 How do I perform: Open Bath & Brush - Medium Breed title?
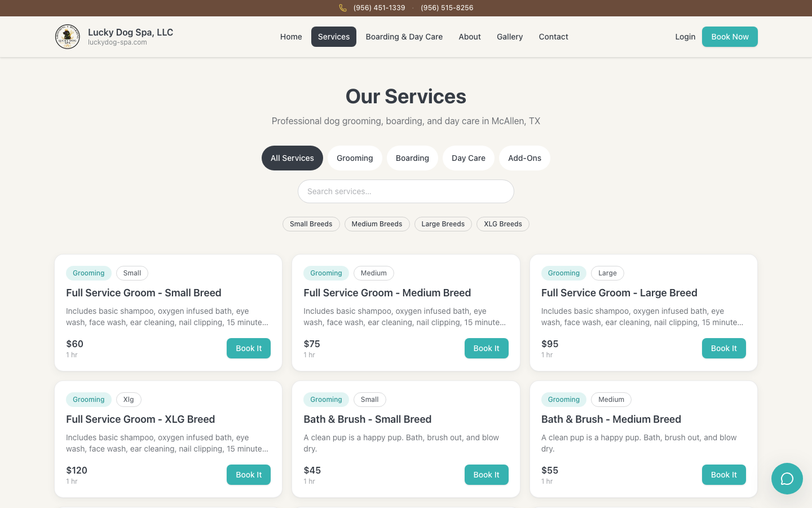coord(611,419)
